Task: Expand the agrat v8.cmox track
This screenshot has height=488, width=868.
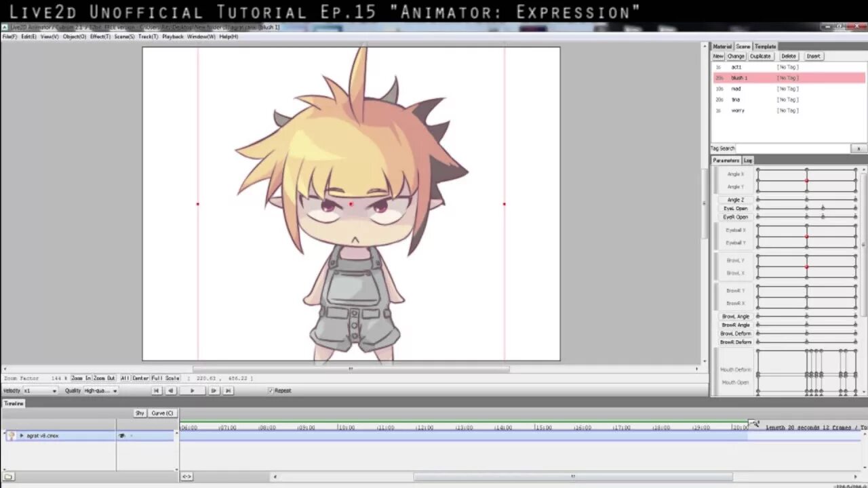Action: (22, 436)
